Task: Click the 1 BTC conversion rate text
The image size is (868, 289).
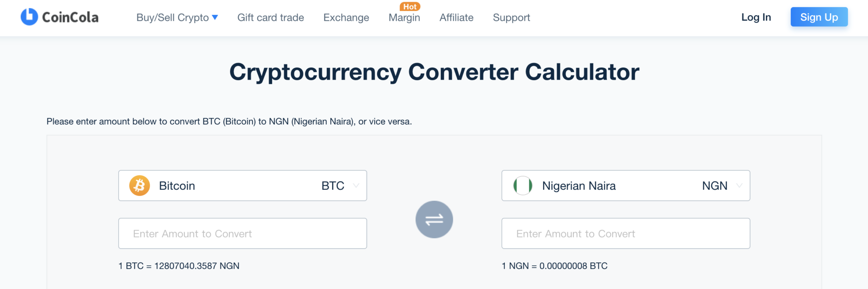Action: point(178,266)
